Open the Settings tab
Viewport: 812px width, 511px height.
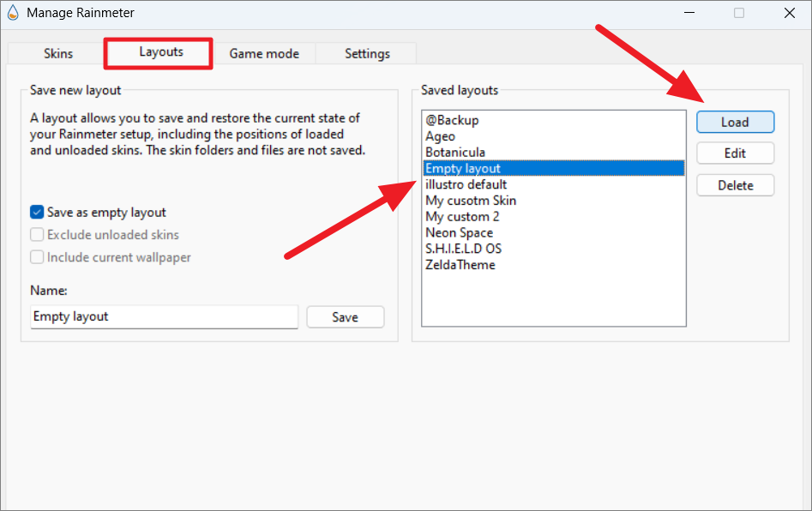pos(367,53)
